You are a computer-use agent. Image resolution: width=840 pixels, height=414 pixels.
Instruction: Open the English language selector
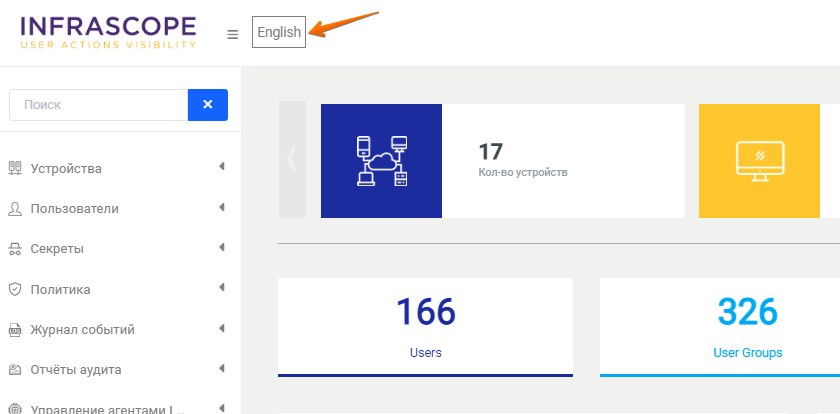tap(279, 32)
